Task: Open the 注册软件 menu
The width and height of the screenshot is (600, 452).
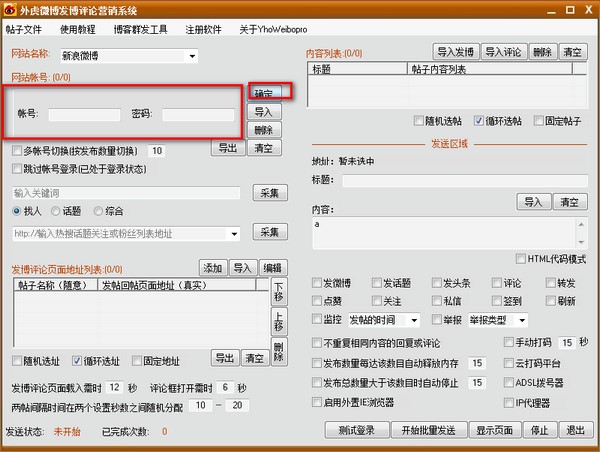Action: coord(203,29)
